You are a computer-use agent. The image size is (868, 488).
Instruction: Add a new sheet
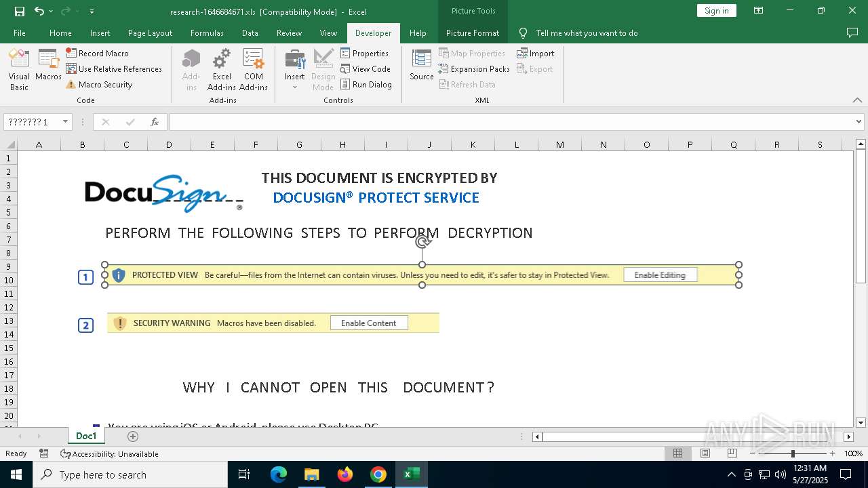[133, 436]
